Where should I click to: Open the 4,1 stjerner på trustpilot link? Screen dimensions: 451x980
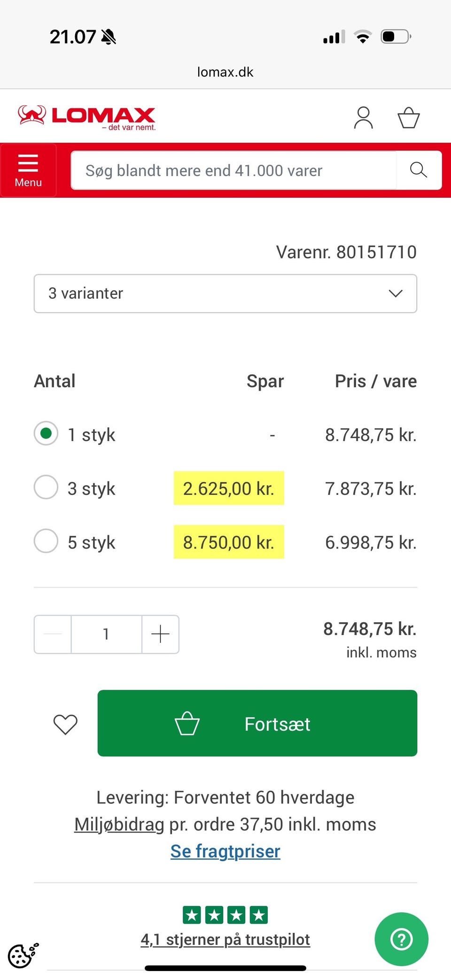pyautogui.click(x=225, y=939)
